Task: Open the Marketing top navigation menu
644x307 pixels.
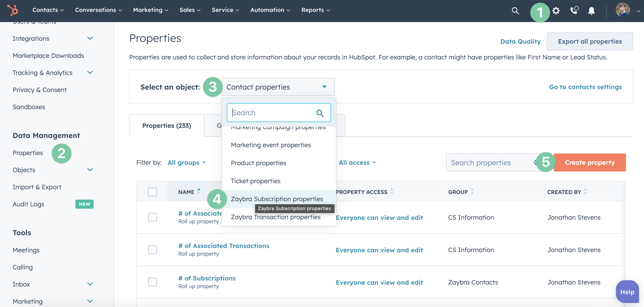Action: click(151, 10)
